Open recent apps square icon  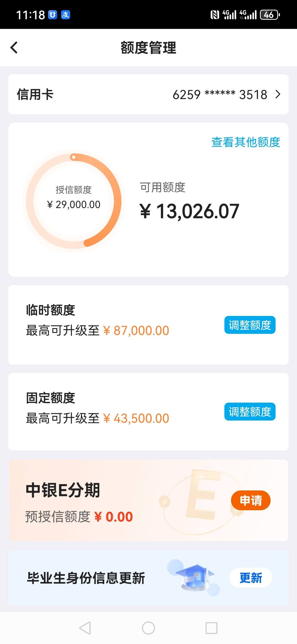[x=211, y=628]
